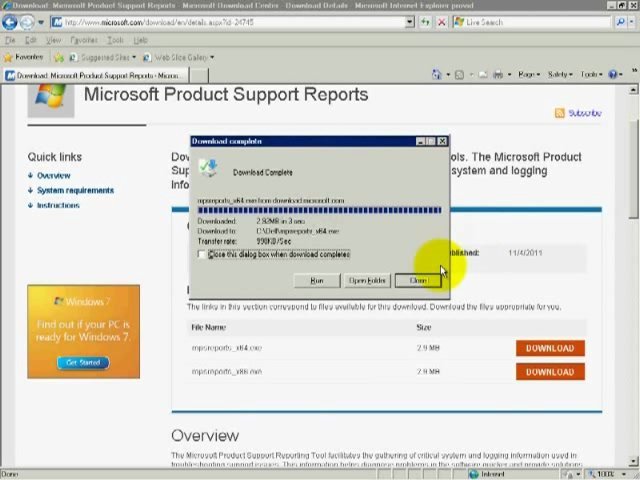Click the page scroll down arrow
640x480 pixels.
633,462
